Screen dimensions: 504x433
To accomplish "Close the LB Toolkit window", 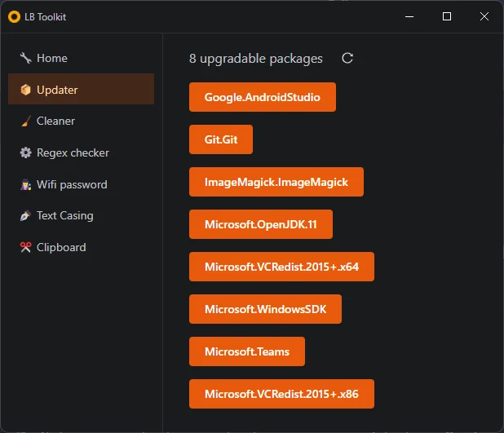I will click(x=484, y=16).
